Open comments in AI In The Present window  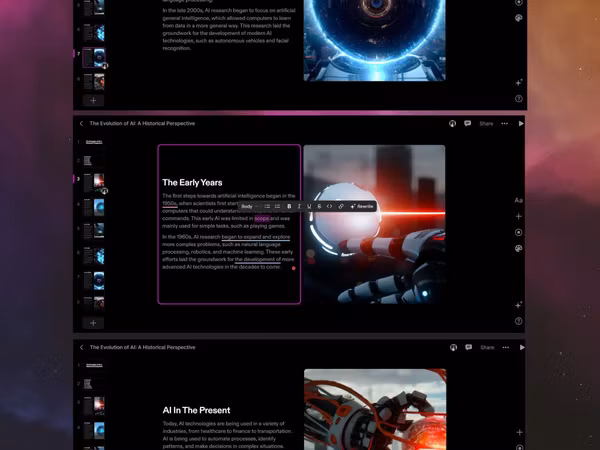[468, 347]
